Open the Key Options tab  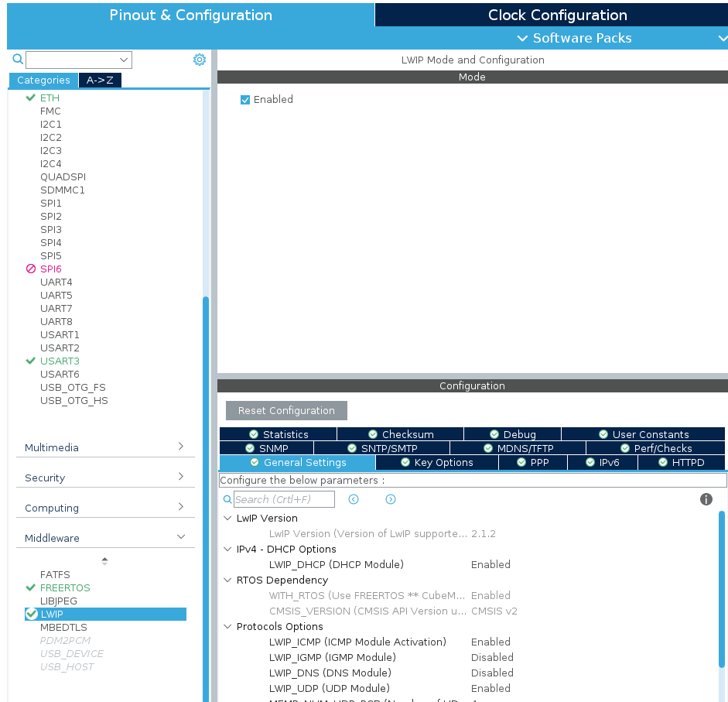click(x=437, y=462)
